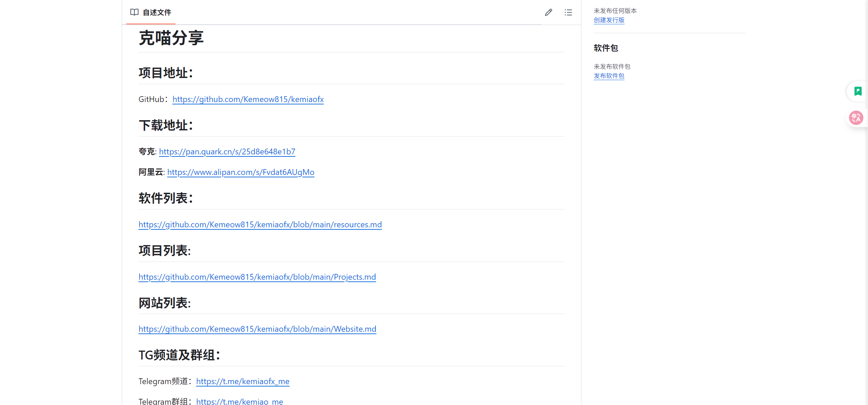Click the 项目地址 heading
Viewport: 868px width, 405px height.
[166, 73]
